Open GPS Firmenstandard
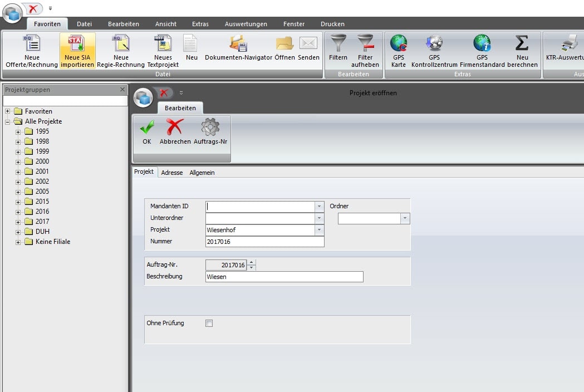The width and height of the screenshot is (584, 392). pos(482,51)
